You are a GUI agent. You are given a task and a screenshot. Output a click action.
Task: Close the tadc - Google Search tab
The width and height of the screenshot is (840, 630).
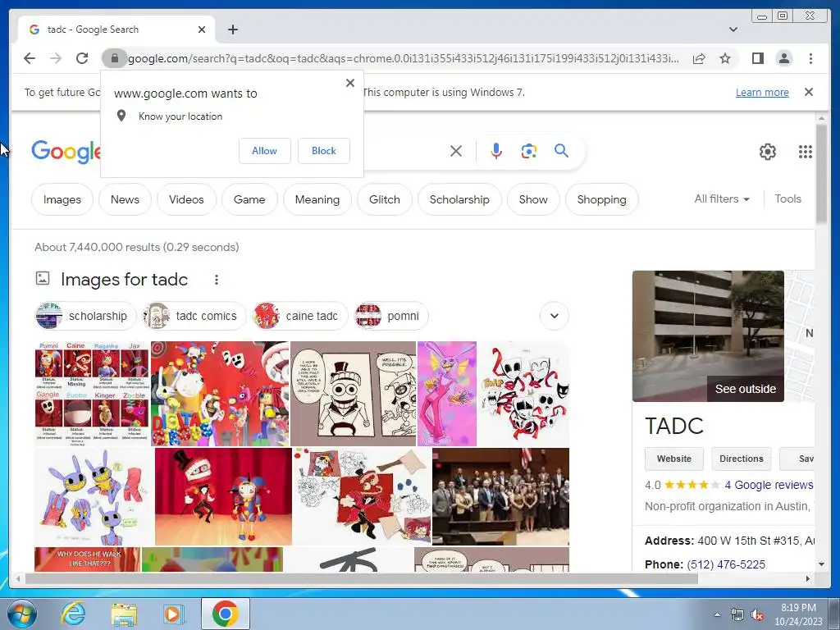tap(202, 30)
